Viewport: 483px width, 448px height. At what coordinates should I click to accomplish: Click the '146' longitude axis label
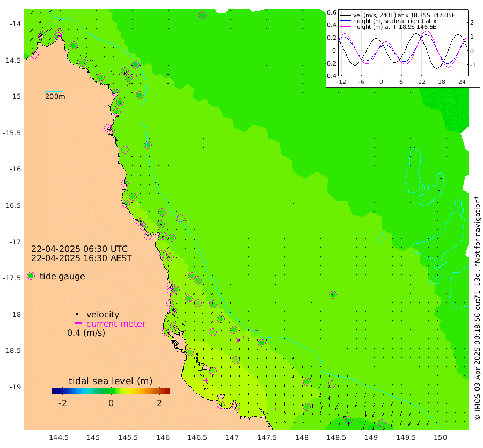point(163,437)
